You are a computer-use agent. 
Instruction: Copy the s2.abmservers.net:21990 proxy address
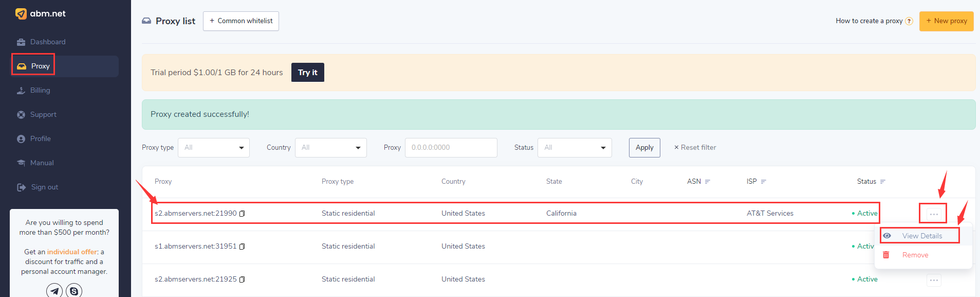pyautogui.click(x=242, y=214)
